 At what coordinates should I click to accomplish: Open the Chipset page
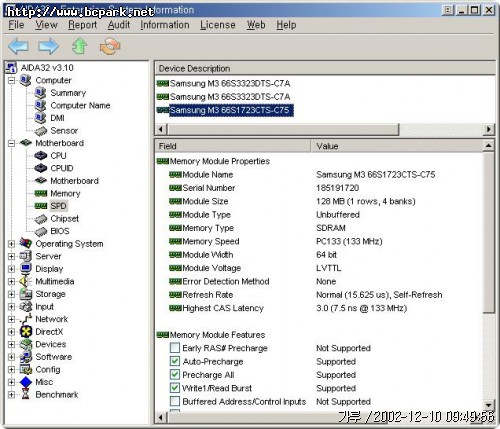pyautogui.click(x=64, y=219)
